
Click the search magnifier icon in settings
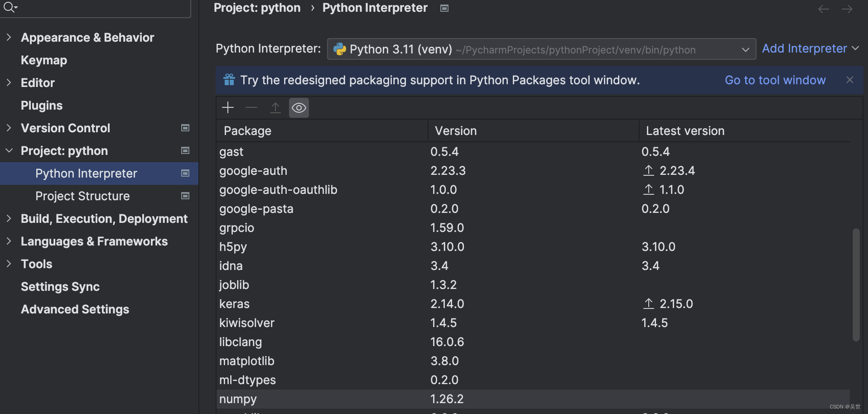[9, 7]
